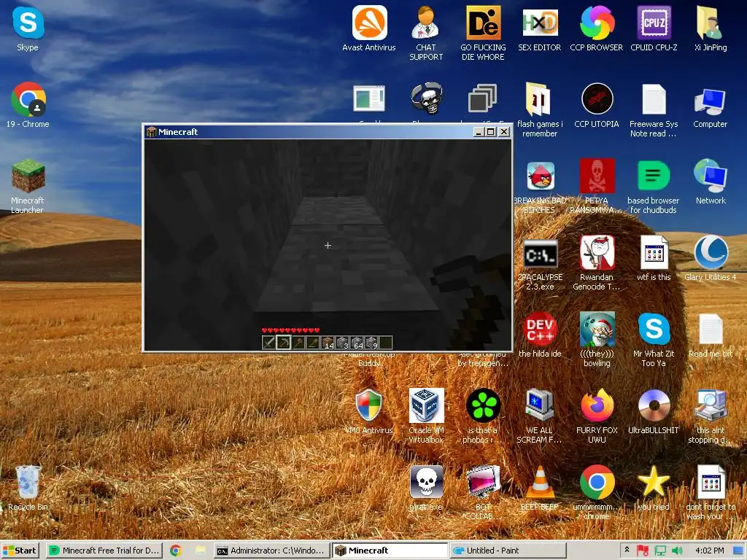The height and width of the screenshot is (560, 747).
Task: Open BEEP BEEP traffic cone icon
Action: pyautogui.click(x=540, y=489)
